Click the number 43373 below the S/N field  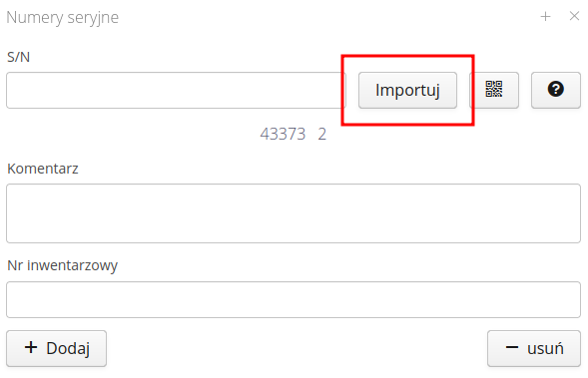[284, 134]
